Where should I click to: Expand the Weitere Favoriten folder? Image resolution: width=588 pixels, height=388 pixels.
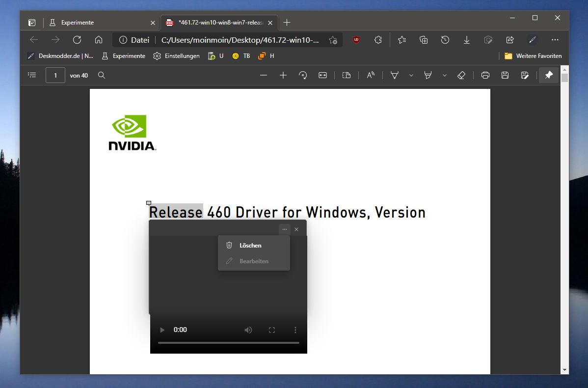[x=533, y=56]
